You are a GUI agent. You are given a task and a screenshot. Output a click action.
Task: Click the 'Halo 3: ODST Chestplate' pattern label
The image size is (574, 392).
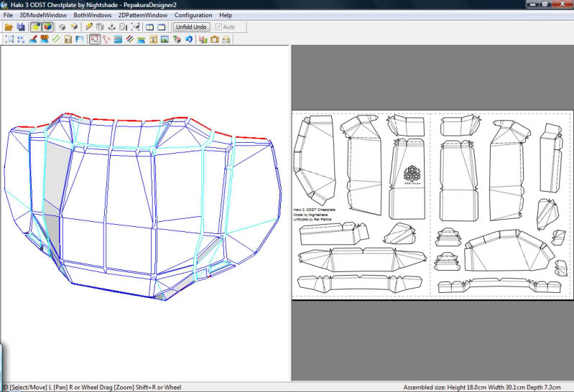[314, 210]
